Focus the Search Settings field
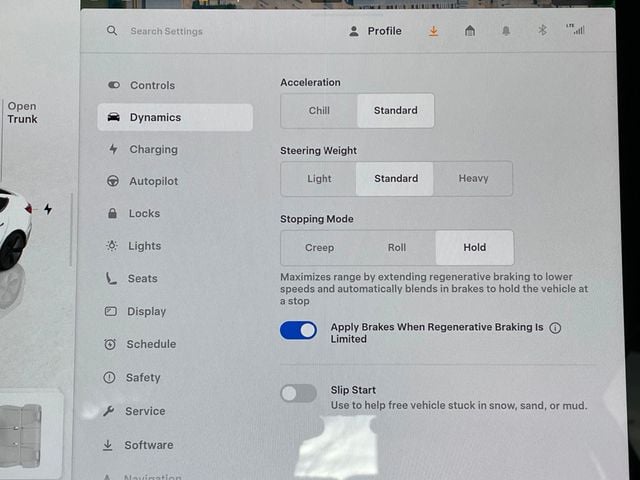This screenshot has width=640, height=480. (166, 31)
